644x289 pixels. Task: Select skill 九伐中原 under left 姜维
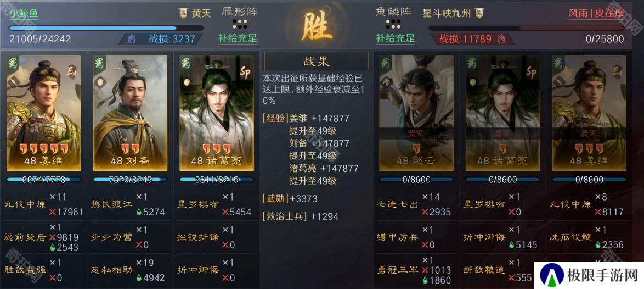point(25,204)
